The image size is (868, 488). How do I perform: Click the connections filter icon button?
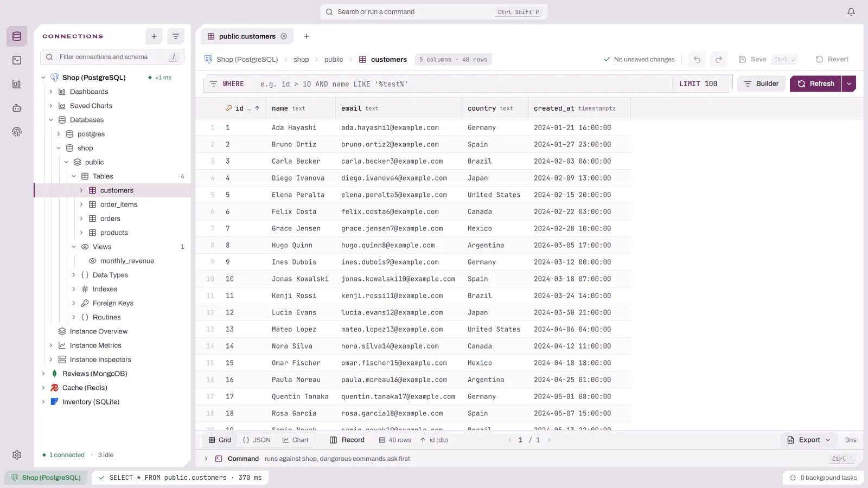tap(176, 36)
